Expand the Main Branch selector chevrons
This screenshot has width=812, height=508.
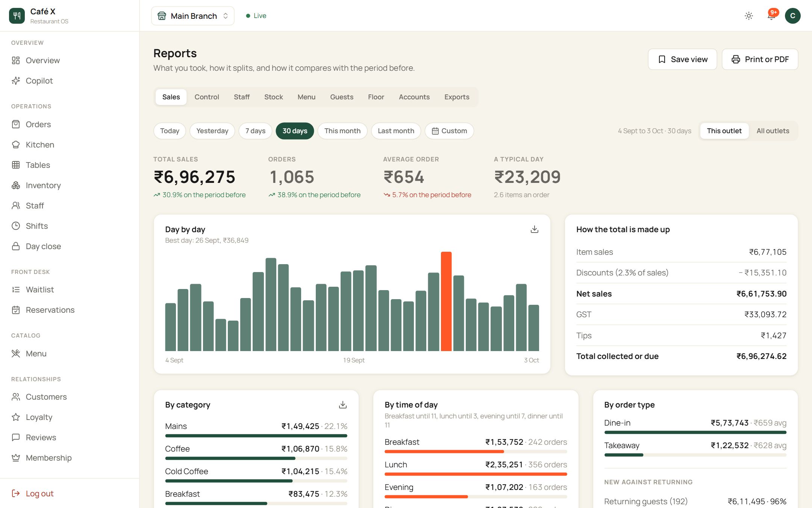(226, 16)
